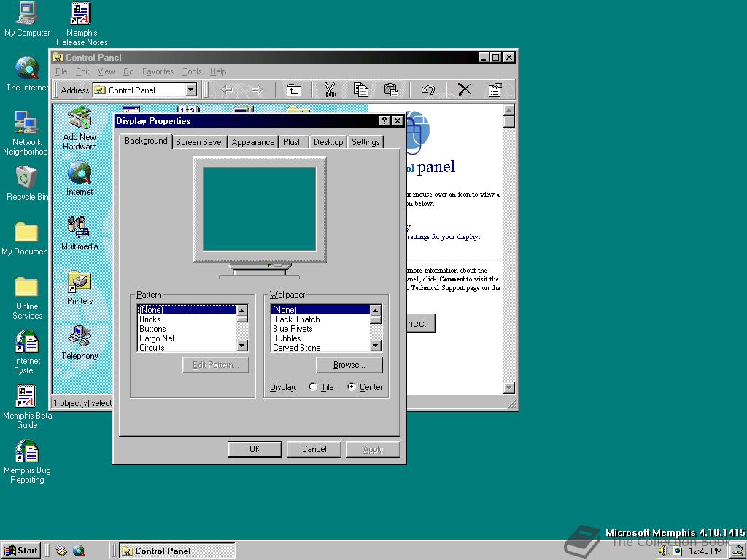This screenshot has height=560, width=747.
Task: Choose Carved Stone wallpaper
Action: (x=320, y=348)
